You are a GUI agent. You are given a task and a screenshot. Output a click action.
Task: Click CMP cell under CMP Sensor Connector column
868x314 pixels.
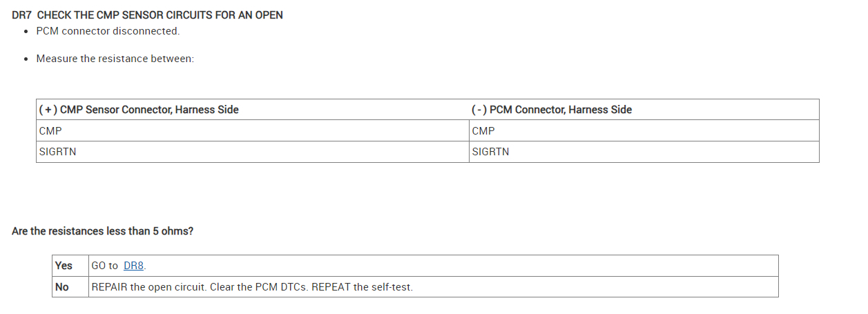[51, 131]
